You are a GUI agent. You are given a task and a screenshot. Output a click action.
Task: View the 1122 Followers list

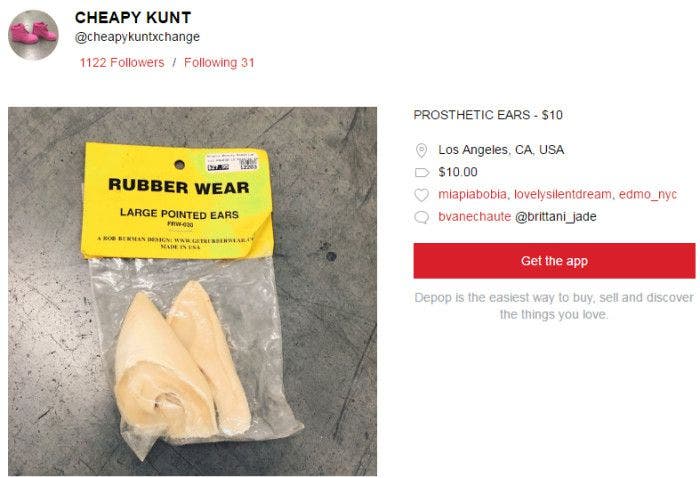(x=122, y=62)
